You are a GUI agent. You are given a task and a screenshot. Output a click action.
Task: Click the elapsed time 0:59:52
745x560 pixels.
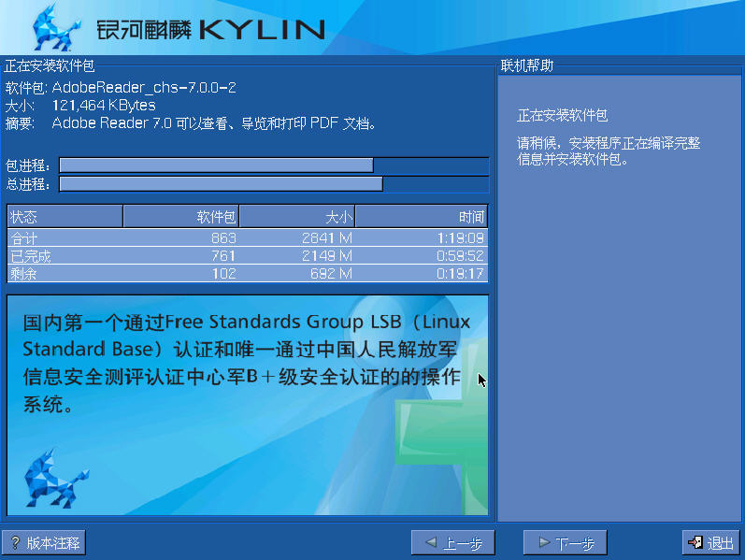[461, 256]
